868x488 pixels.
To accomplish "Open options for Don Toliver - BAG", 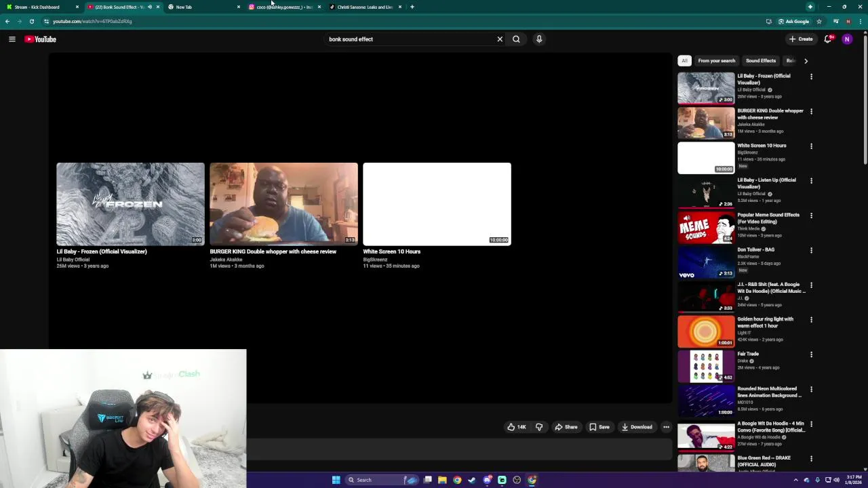I will (x=811, y=250).
